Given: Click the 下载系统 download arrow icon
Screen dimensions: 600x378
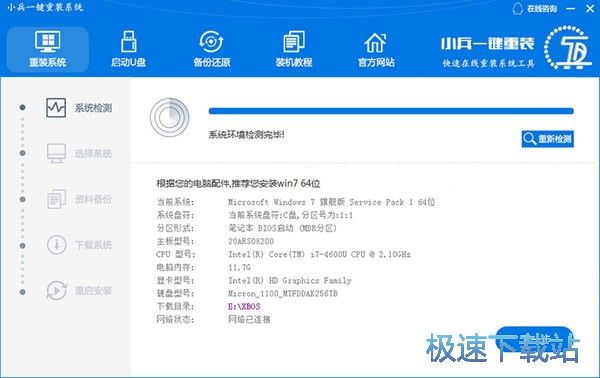Looking at the screenshot, I should point(57,244).
